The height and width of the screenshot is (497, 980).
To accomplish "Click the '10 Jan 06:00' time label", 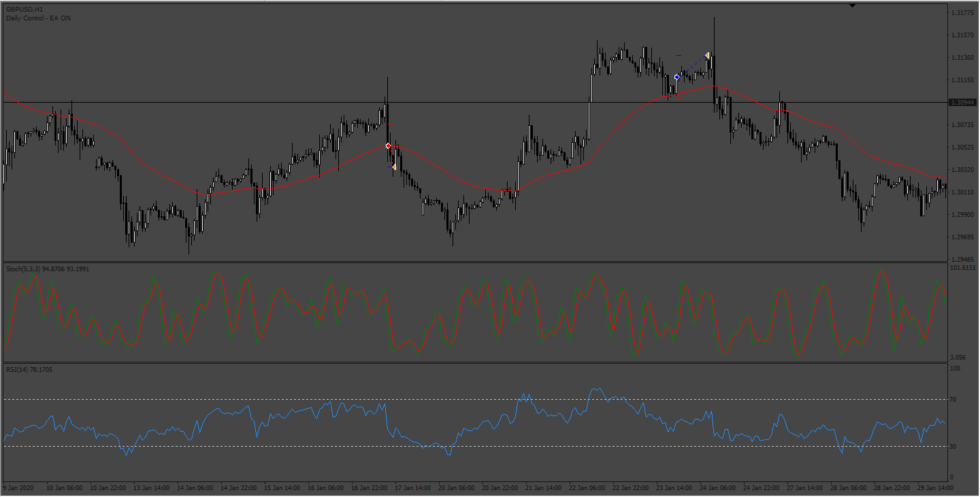I will 65,488.
